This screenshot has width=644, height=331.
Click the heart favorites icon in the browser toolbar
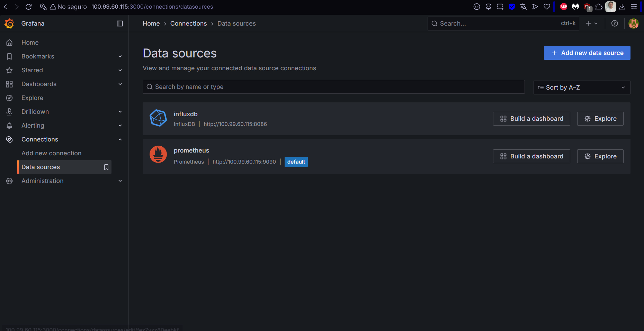[x=547, y=7]
